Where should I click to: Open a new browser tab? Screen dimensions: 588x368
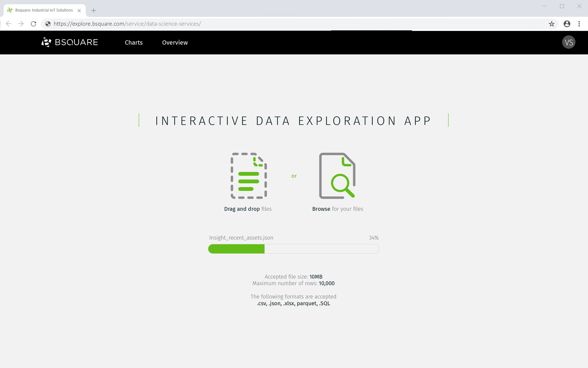point(94,10)
